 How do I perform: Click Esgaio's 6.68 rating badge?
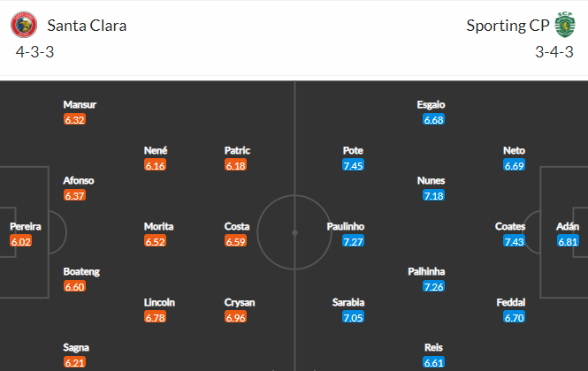(x=433, y=119)
